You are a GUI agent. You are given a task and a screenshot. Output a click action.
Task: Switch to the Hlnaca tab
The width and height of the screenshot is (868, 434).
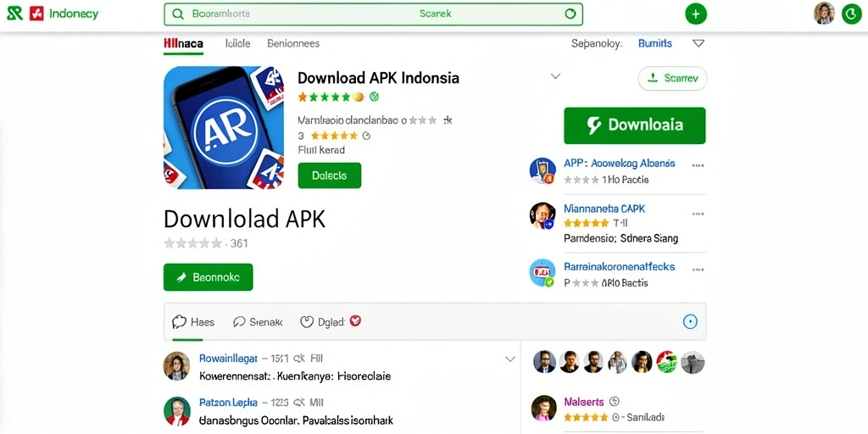coord(184,43)
